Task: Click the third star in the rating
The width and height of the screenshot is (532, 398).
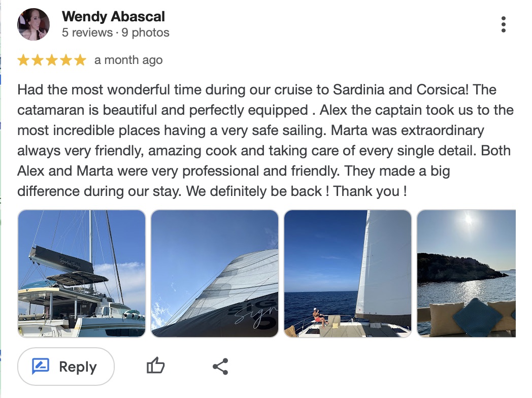Action: tap(52, 60)
